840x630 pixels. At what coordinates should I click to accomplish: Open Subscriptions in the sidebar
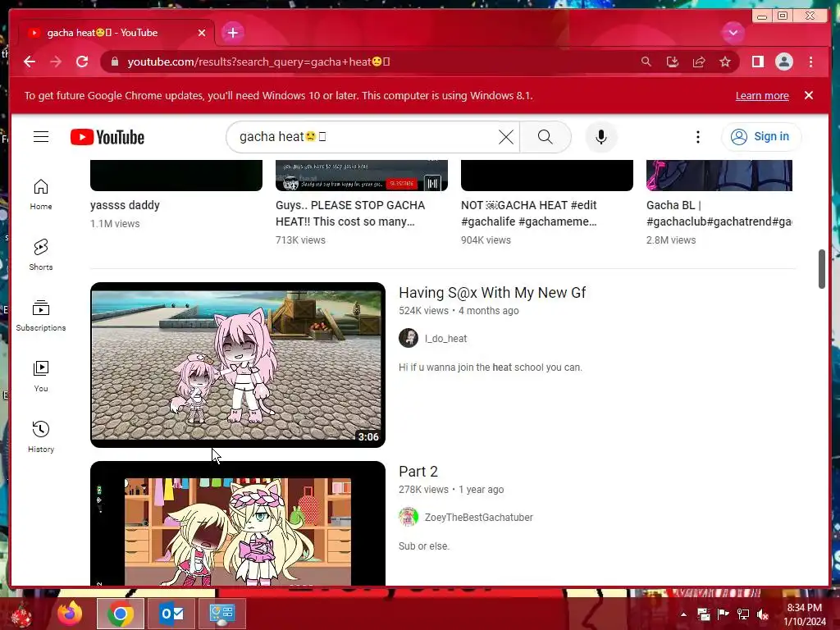41,316
